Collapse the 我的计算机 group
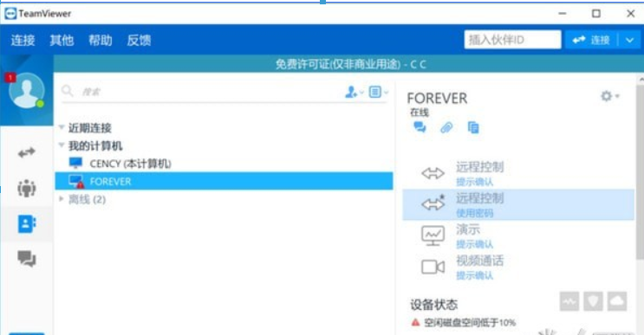The image size is (644, 335). click(62, 145)
